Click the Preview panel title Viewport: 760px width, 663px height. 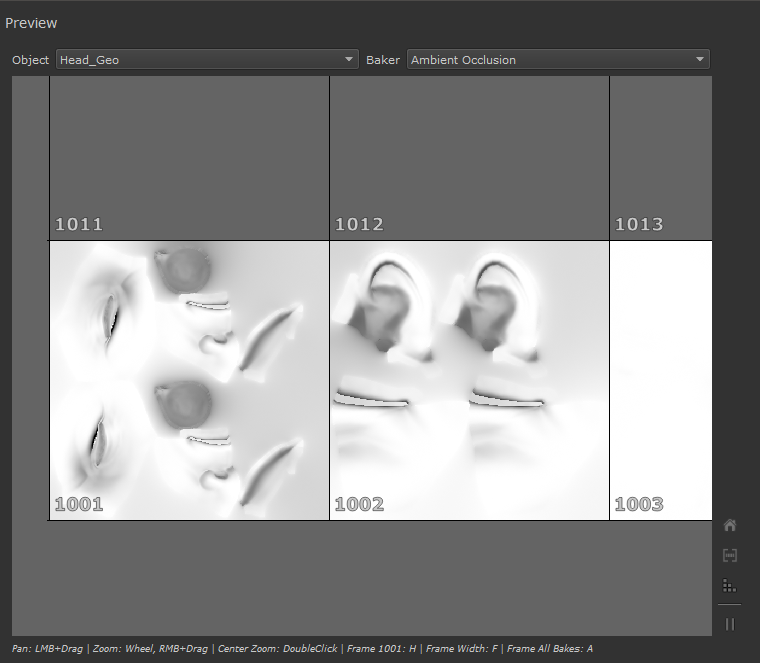[31, 23]
